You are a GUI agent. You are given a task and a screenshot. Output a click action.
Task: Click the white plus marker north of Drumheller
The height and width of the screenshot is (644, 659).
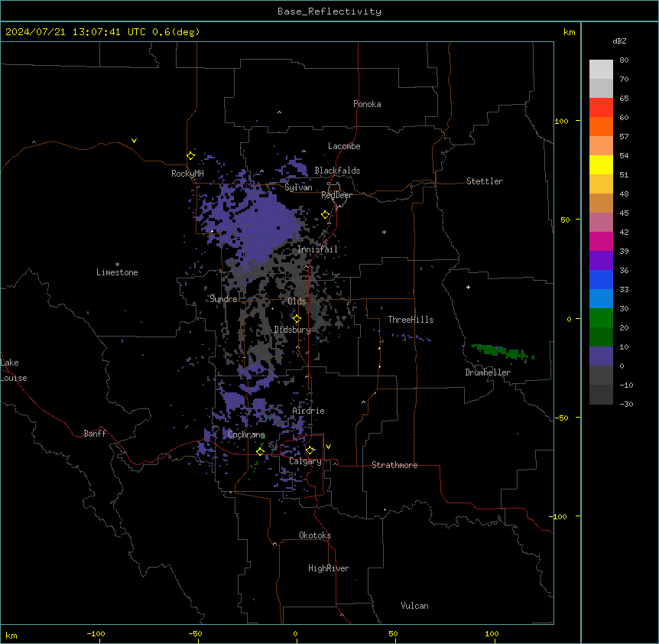[x=468, y=287]
